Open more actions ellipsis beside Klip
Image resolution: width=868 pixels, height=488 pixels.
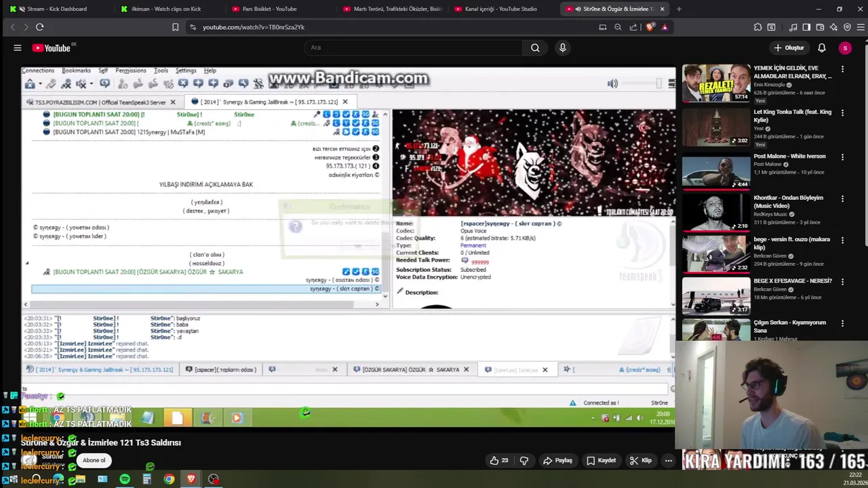pyautogui.click(x=668, y=460)
